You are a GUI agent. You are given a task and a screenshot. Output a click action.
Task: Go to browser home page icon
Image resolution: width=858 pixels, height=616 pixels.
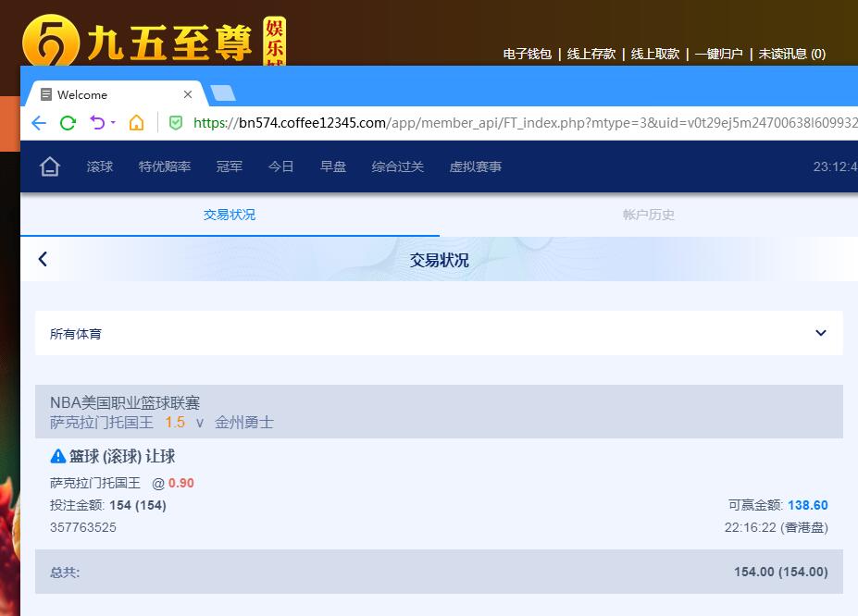point(136,122)
